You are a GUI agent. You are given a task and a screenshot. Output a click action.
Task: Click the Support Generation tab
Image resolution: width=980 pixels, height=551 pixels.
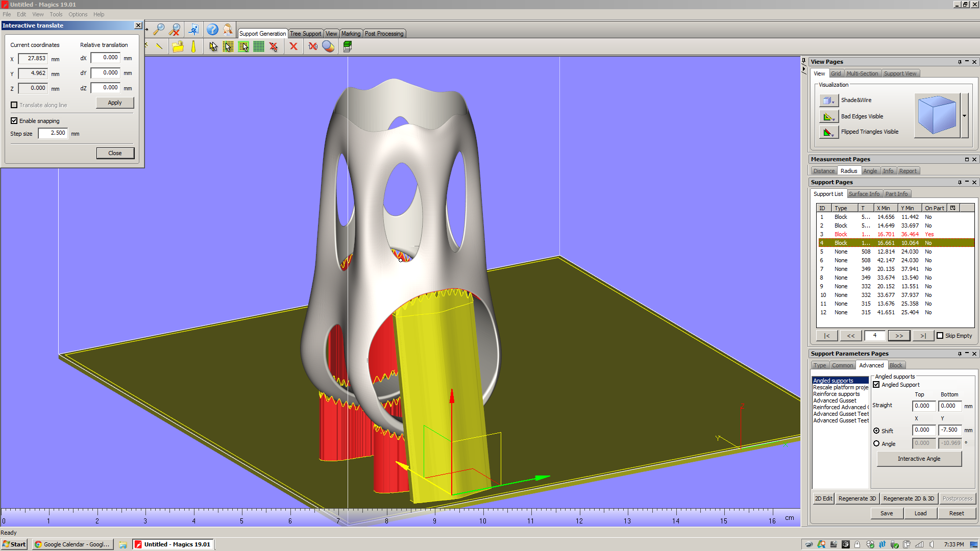point(263,33)
